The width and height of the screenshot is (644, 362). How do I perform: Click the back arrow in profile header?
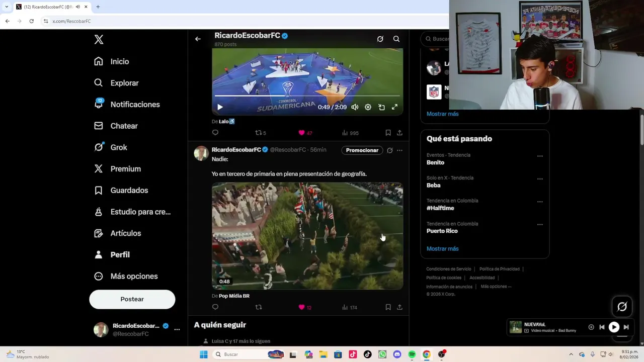(x=198, y=39)
